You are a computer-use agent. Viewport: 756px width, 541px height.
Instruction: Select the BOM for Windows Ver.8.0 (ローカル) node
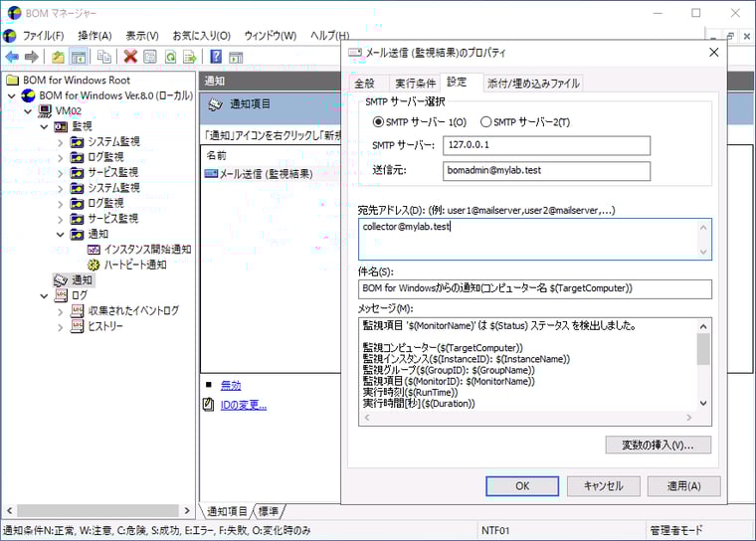pos(107,95)
